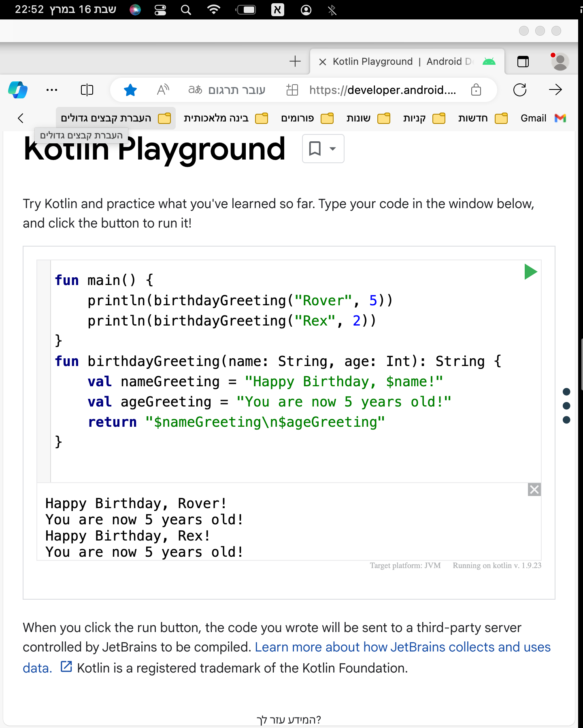
Task: Open the Wi-Fi menu bar icon
Action: [x=214, y=10]
